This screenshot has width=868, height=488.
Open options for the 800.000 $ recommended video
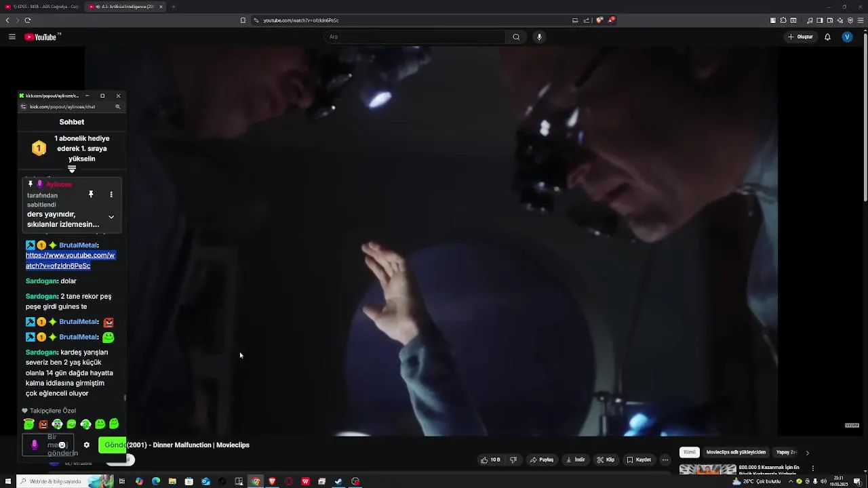813,468
